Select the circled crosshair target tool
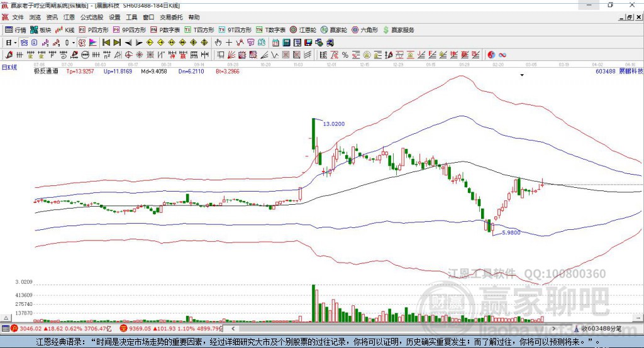644x348 pixels. (x=128, y=55)
